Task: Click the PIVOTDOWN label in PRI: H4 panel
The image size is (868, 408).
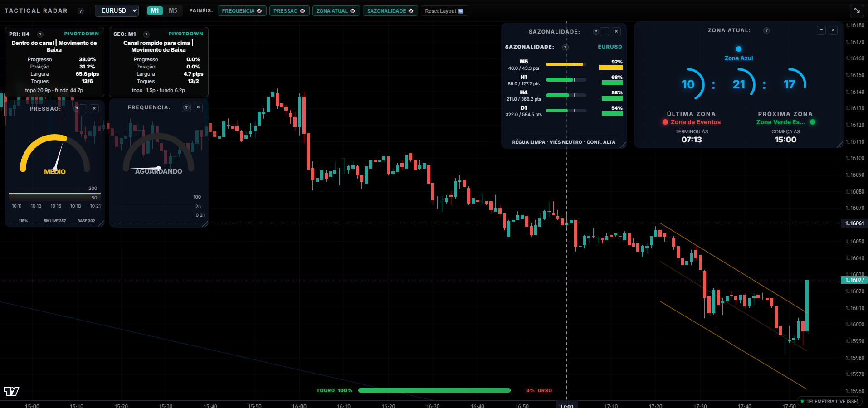Action: click(82, 34)
